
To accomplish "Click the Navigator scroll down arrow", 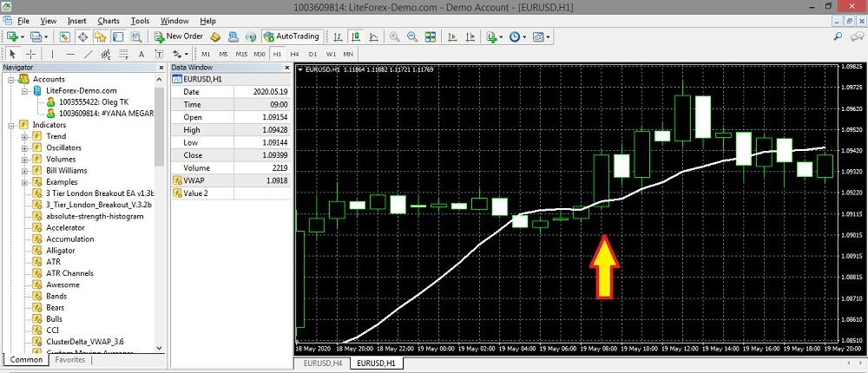I will pos(160,348).
